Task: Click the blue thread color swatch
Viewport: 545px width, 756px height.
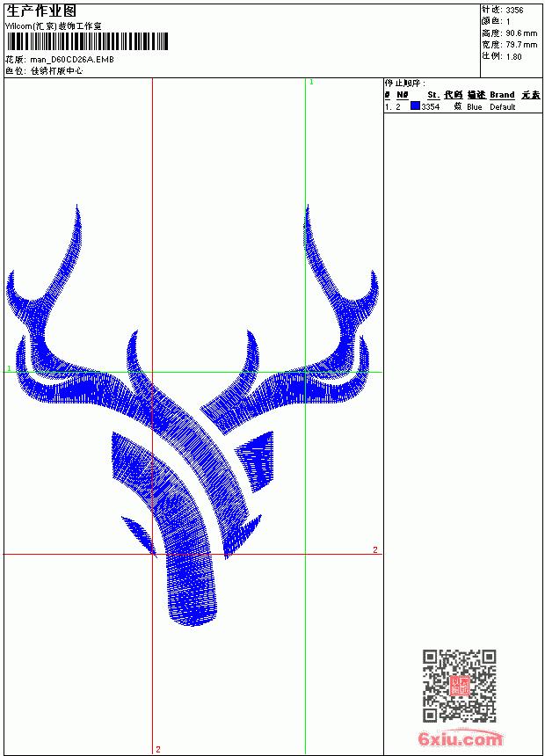Action: point(415,106)
